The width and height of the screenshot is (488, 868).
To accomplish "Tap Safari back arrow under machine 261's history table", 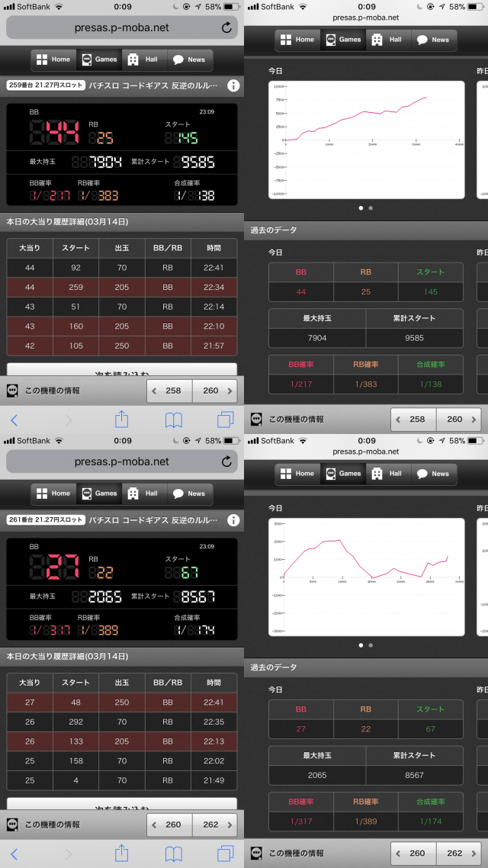I will tap(14, 854).
